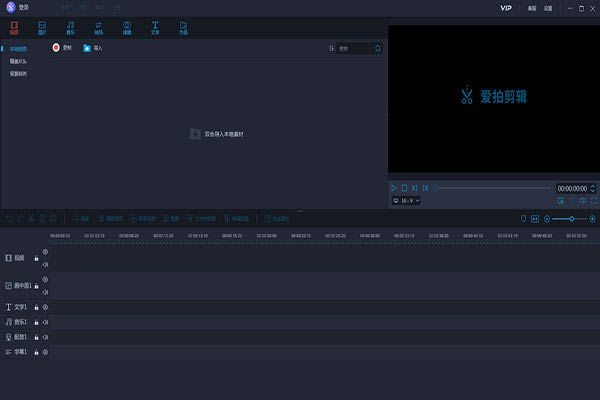
Task: Open the sort dropdown left of the search box
Action: pos(331,48)
